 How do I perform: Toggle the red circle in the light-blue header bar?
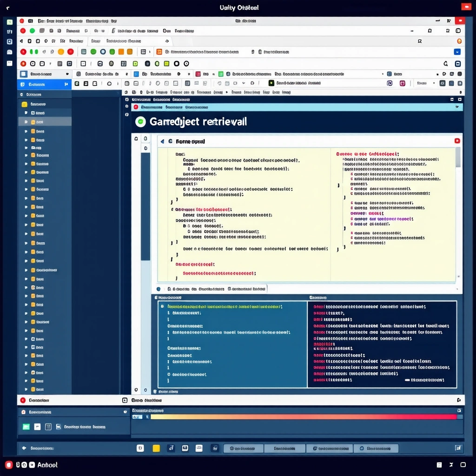[136, 107]
